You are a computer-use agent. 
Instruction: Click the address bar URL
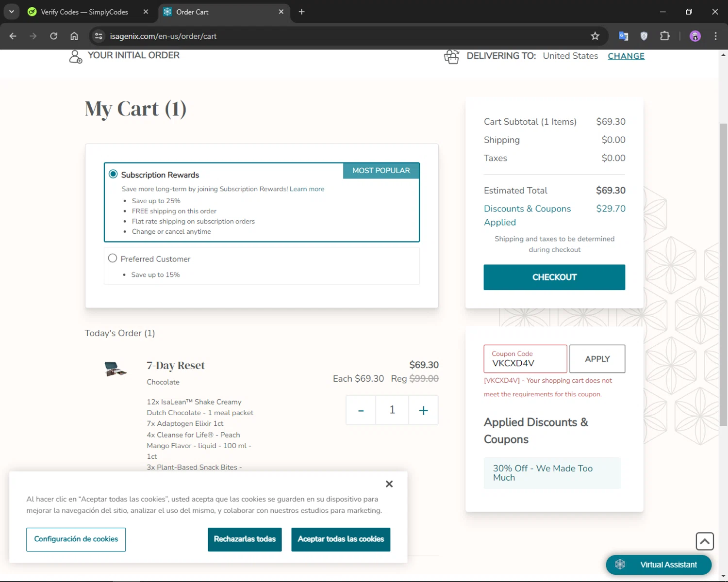[x=163, y=36]
